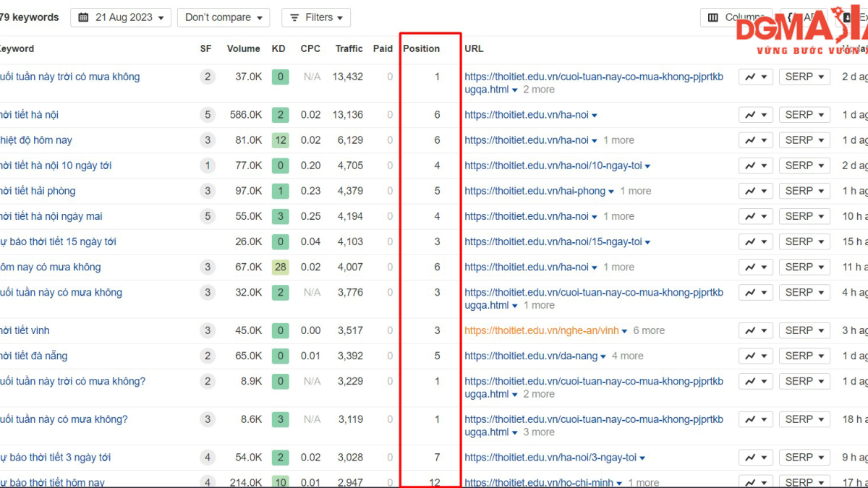
Task: Sort by the Traffic column header
Action: pos(349,48)
